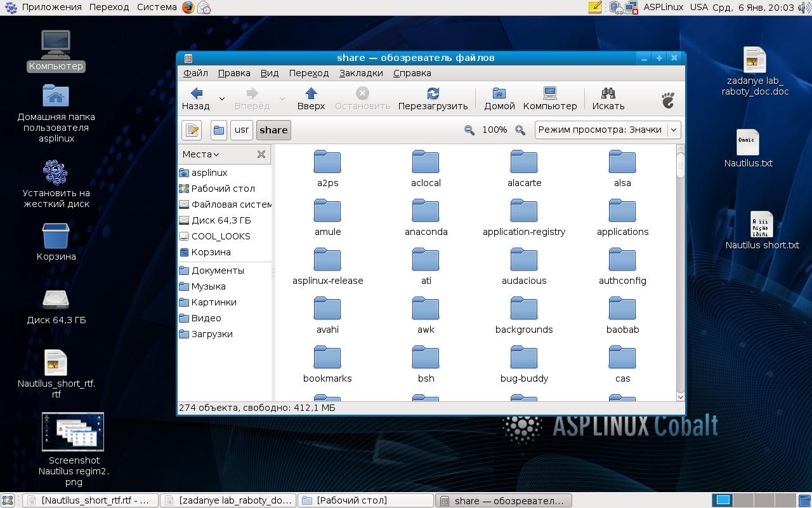Open the volume control in panel
This screenshot has height=508, width=812.
pyautogui.click(x=804, y=8)
